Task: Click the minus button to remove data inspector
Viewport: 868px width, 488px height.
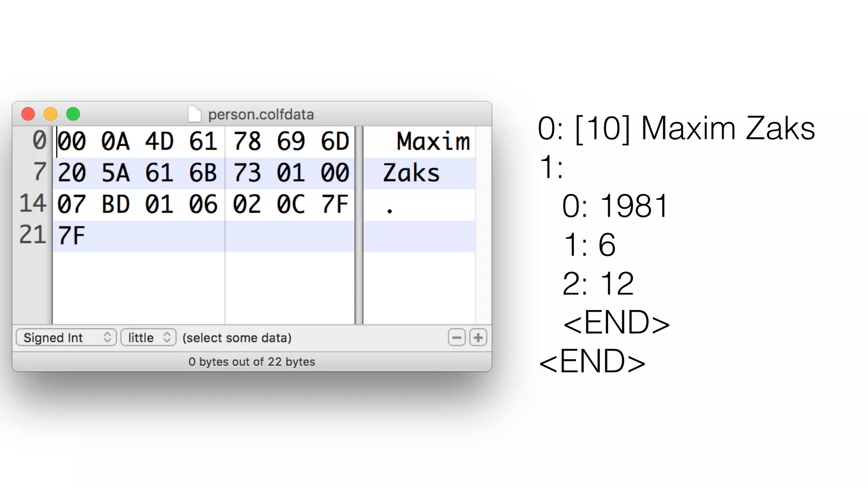Action: [x=456, y=338]
